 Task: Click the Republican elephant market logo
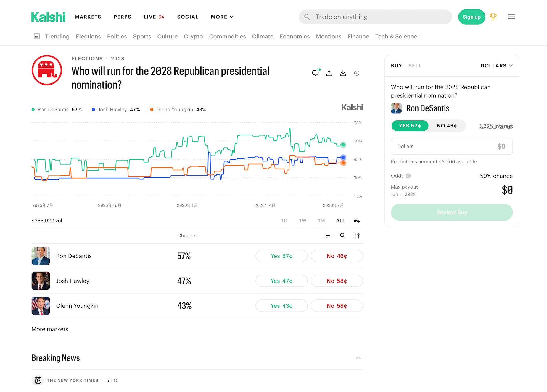point(47,70)
